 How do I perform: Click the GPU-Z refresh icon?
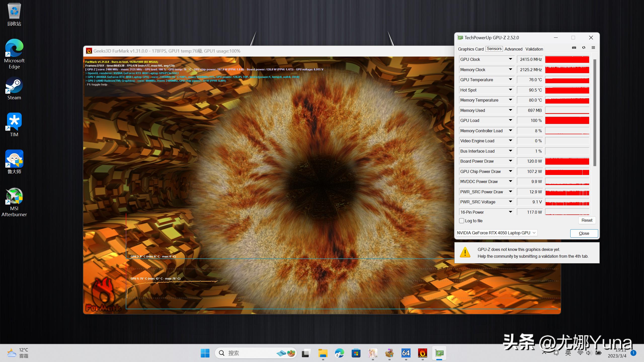point(584,48)
